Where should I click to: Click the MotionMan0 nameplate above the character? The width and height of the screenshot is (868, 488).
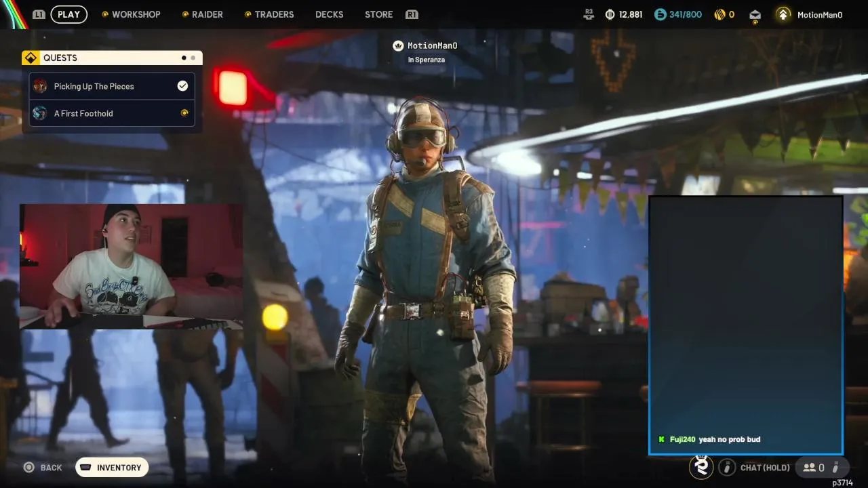click(x=433, y=46)
